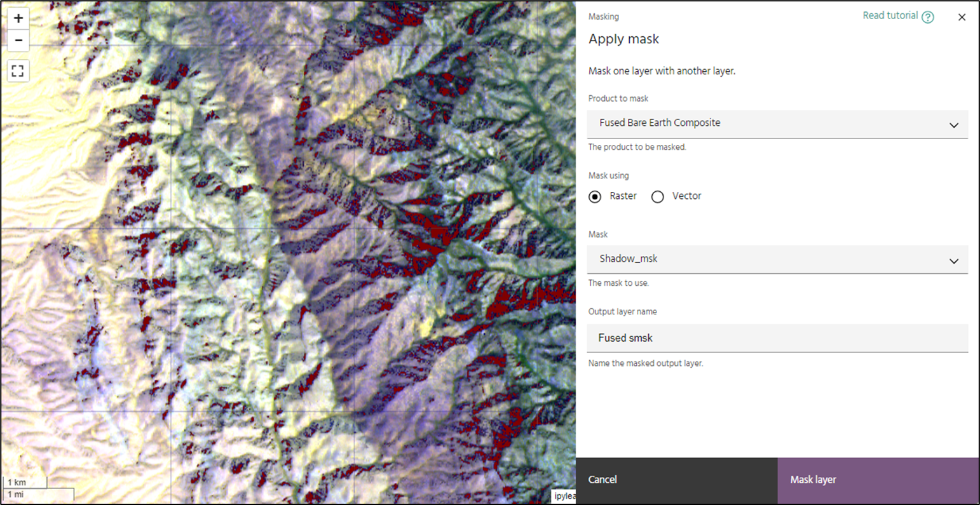Viewport: 980px width, 505px height.
Task: Apply mask with Mask layer button
Action: (x=878, y=480)
